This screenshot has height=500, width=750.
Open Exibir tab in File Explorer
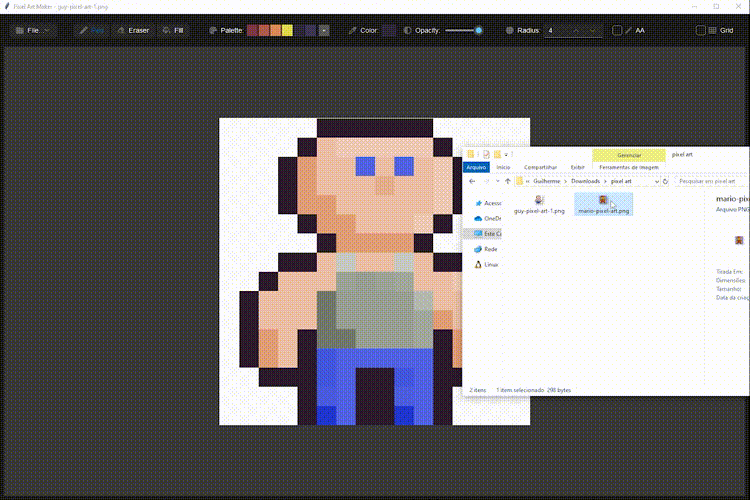tap(577, 167)
